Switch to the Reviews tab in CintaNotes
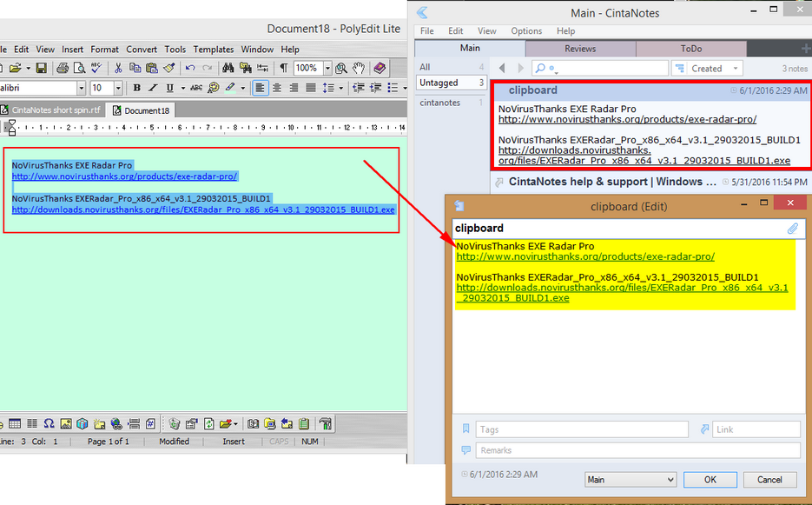The width and height of the screenshot is (812, 505). [580, 49]
